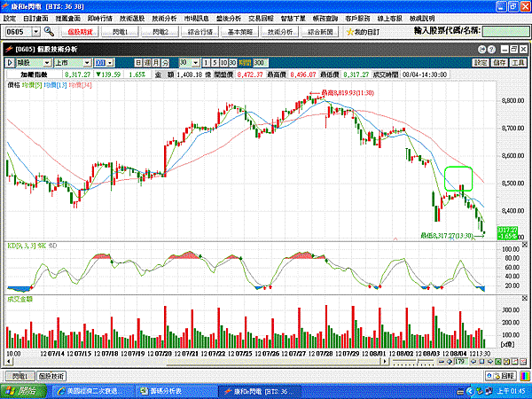
Task: Click the minus zoom-out icon below chart
Action: click(441, 362)
